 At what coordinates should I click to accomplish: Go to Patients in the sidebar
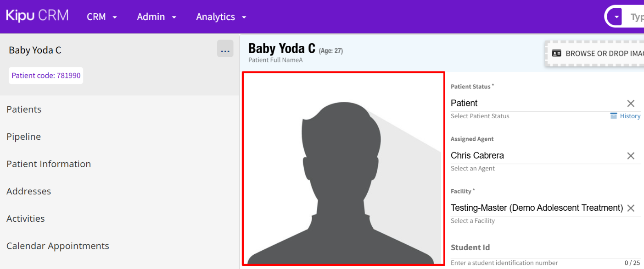point(24,110)
